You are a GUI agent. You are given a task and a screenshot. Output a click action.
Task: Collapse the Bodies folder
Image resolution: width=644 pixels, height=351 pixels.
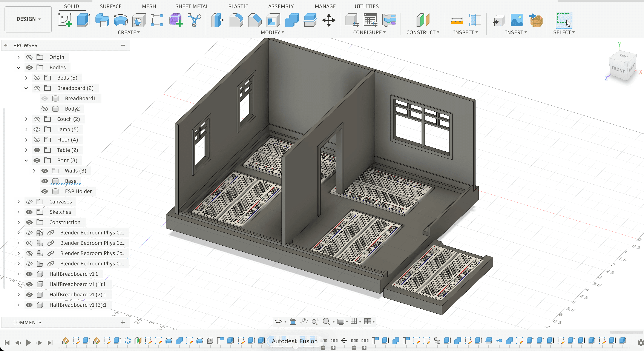[x=18, y=68]
